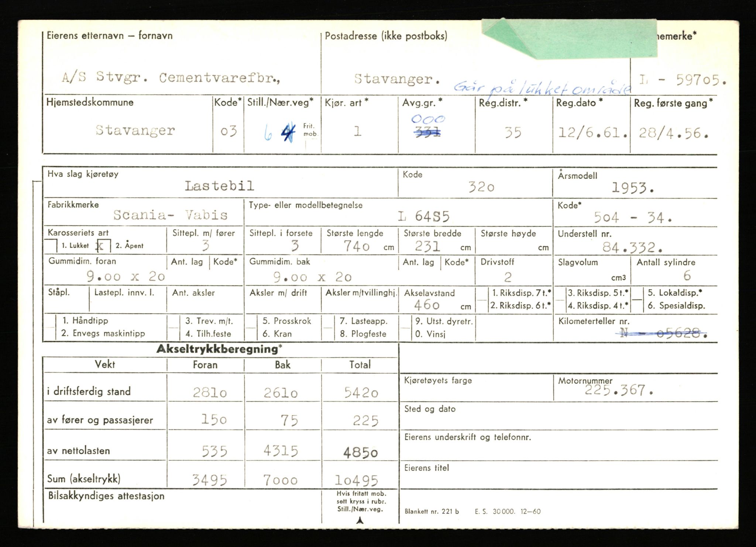The height and width of the screenshot is (547, 756).
Task: Click handwritten 'ooo' in Avg.gr. field
Action: pyautogui.click(x=428, y=119)
